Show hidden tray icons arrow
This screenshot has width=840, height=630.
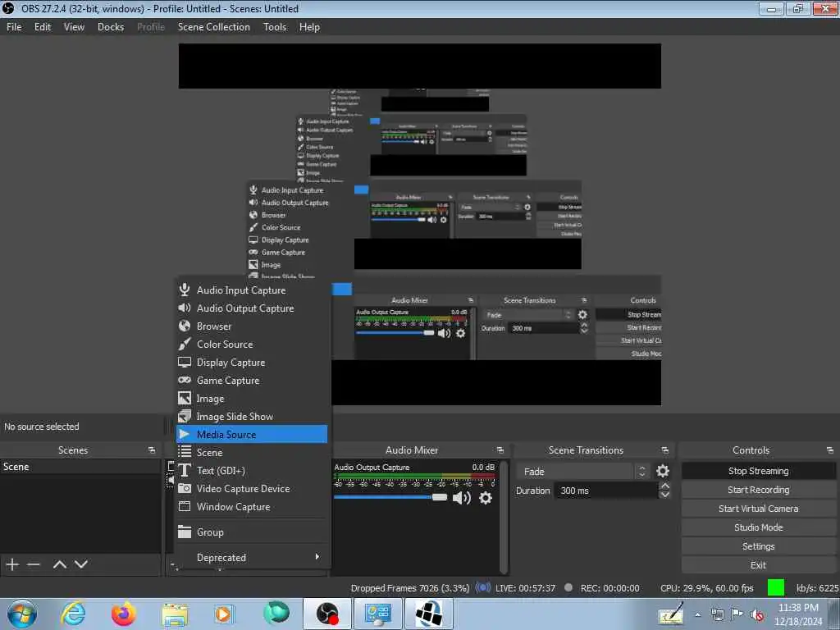tap(697, 615)
